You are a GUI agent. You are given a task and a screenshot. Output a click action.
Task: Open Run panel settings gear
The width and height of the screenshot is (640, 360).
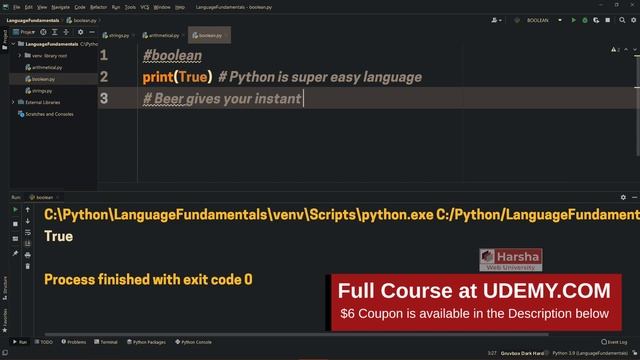coord(623,198)
